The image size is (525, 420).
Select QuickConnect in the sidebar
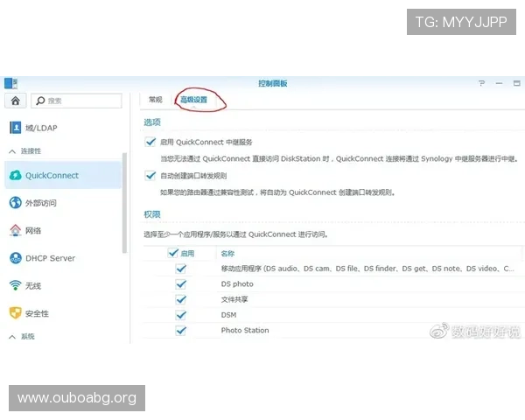[x=64, y=175]
